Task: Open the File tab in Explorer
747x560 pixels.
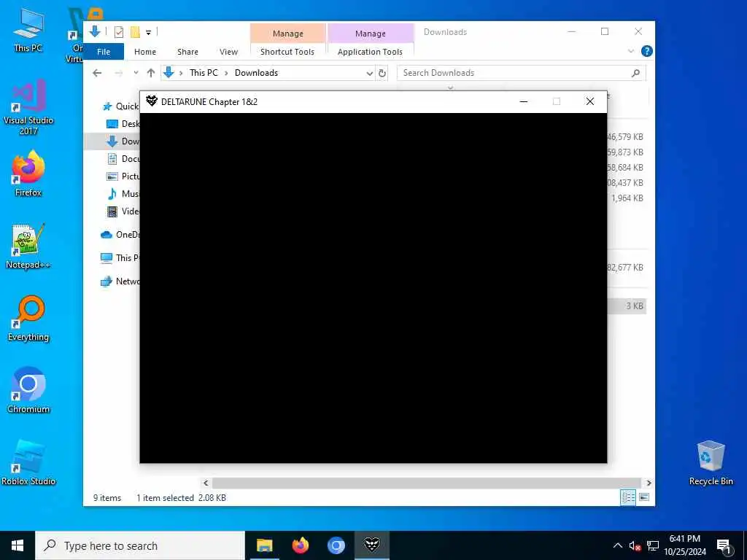Action: (x=104, y=52)
